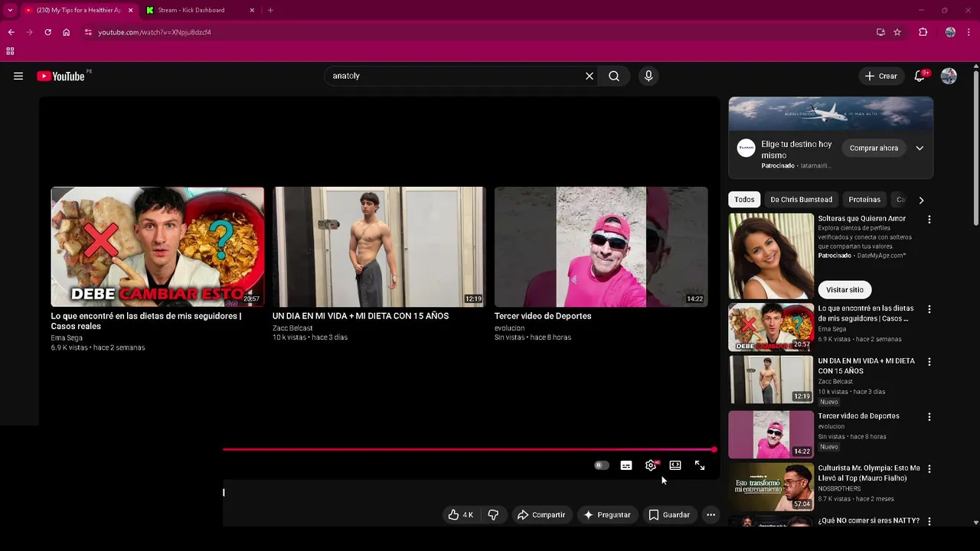
Task: Enter fullscreen video mode
Action: point(700,465)
